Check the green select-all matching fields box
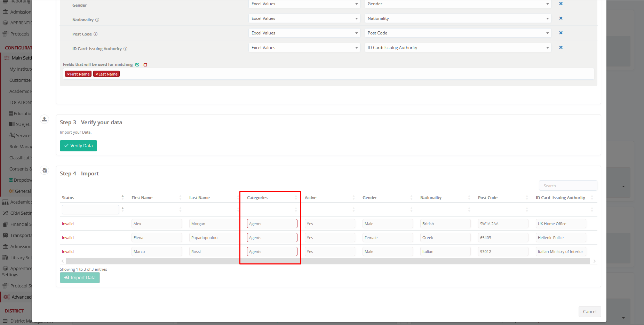The image size is (644, 325). tap(137, 65)
